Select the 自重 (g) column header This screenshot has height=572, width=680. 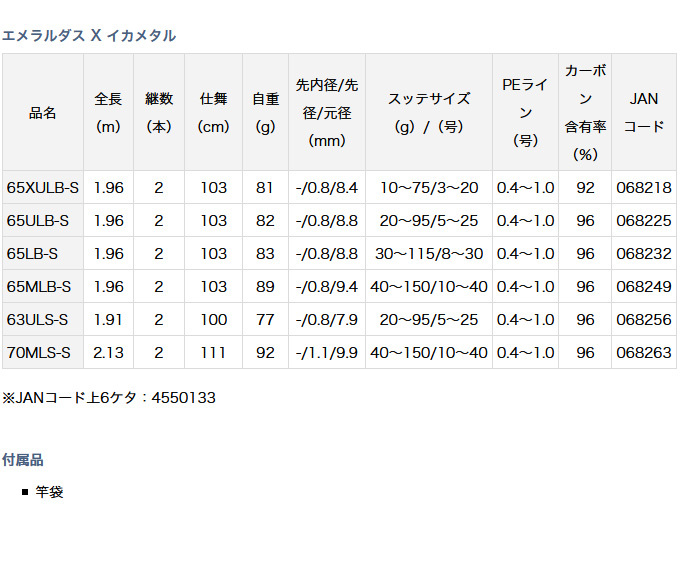pyautogui.click(x=265, y=113)
